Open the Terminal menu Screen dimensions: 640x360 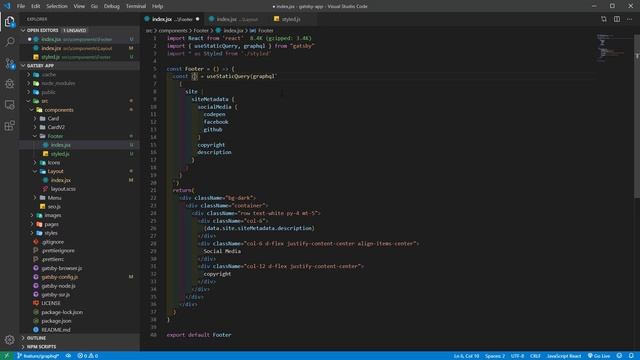coord(136,6)
